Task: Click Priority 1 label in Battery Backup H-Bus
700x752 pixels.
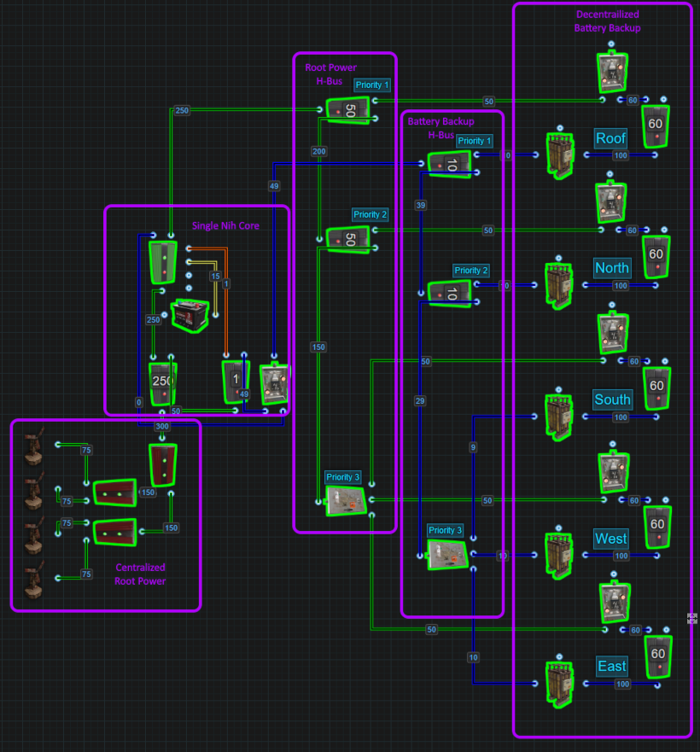Action: click(x=475, y=141)
